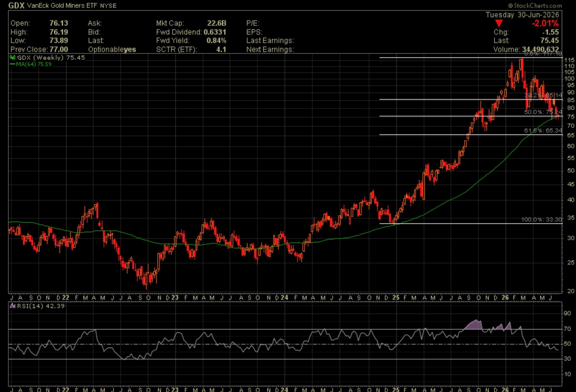Click the 80 price axis label

point(571,108)
